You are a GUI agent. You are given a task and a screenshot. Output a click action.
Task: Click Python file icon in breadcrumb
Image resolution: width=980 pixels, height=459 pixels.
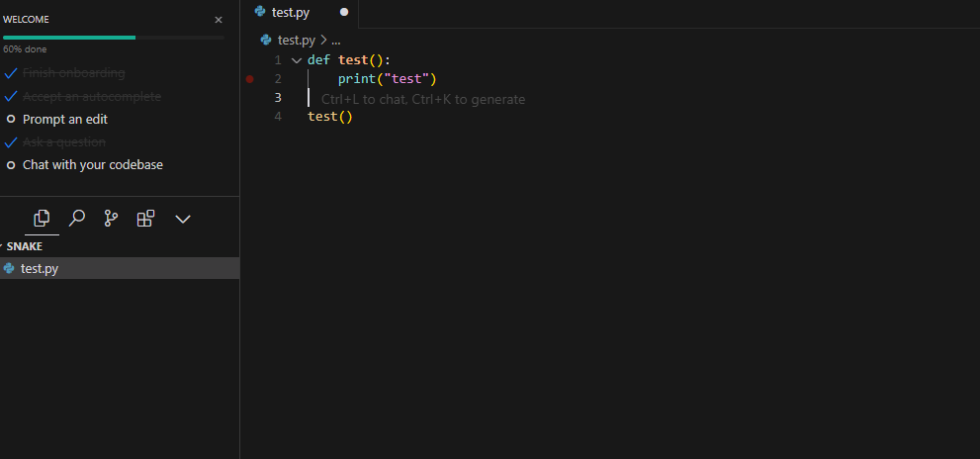[x=266, y=41]
